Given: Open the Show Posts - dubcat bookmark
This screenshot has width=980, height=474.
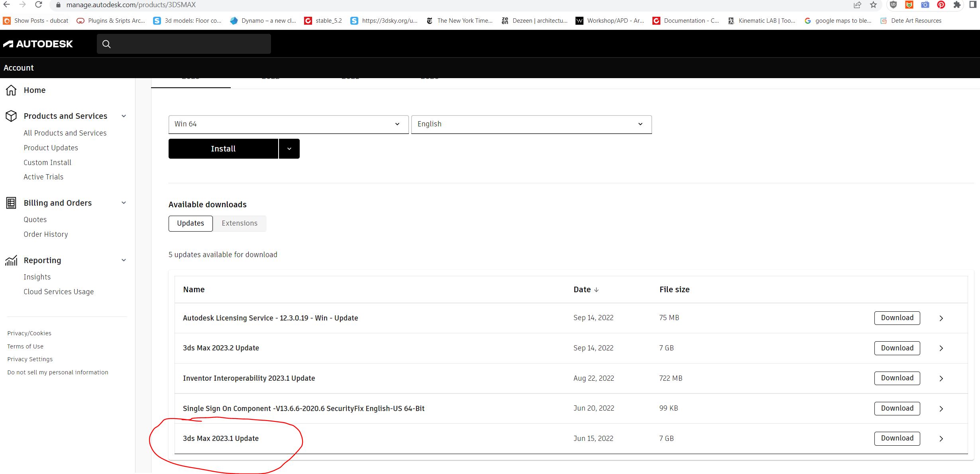Looking at the screenshot, I should click(35, 21).
